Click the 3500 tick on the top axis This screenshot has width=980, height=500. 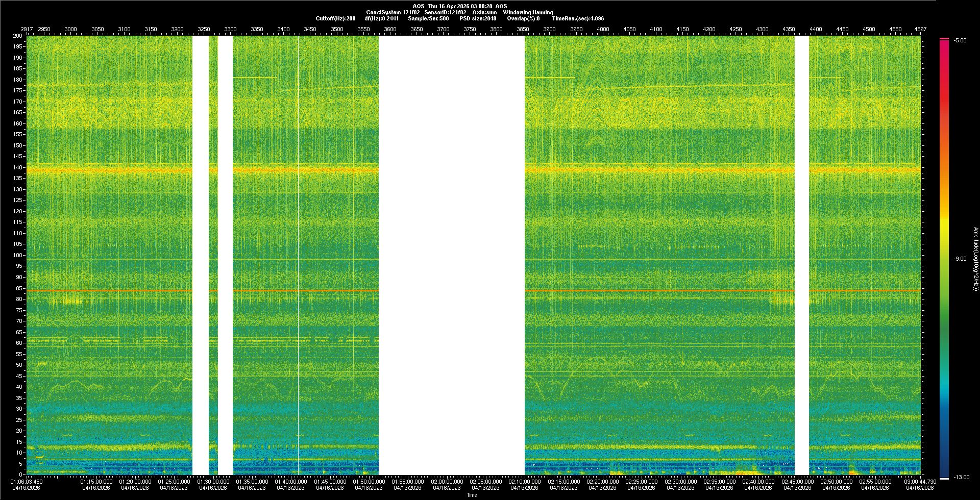tap(337, 29)
